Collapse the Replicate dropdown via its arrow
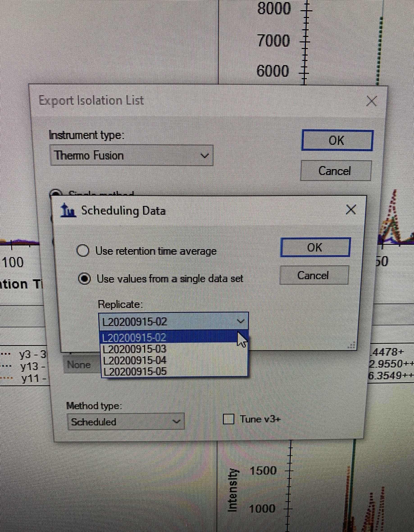 (241, 322)
